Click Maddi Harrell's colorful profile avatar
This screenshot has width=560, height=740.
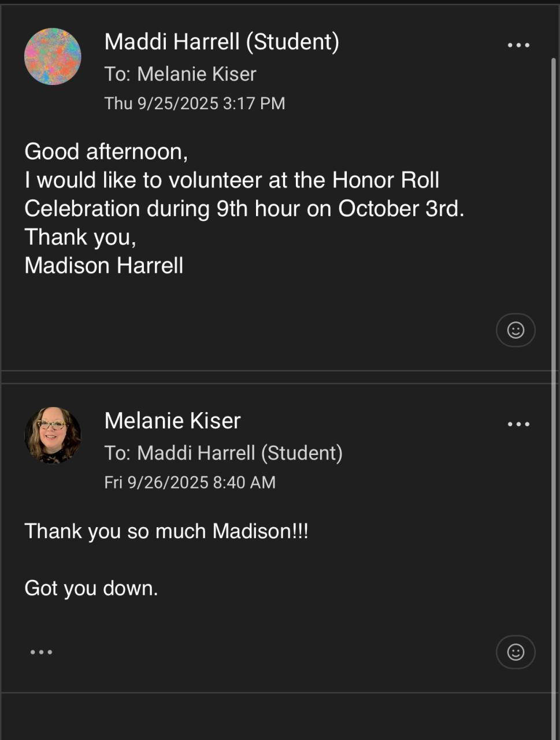[53, 57]
